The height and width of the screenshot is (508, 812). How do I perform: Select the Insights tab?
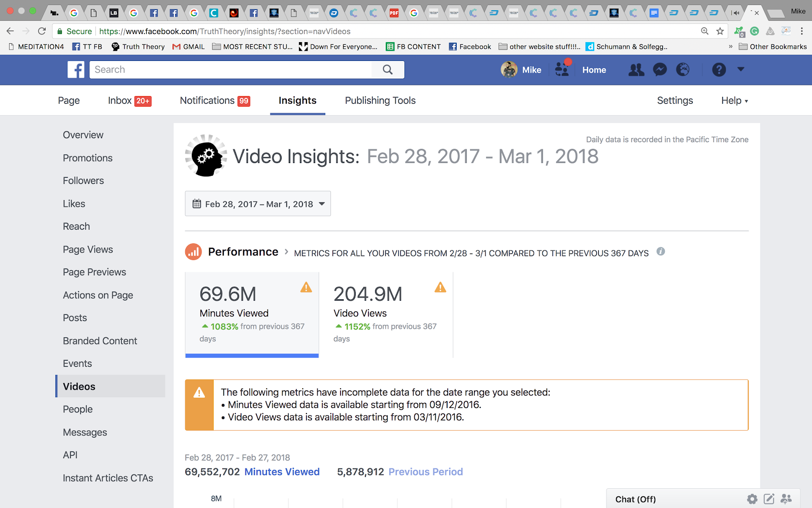click(297, 101)
